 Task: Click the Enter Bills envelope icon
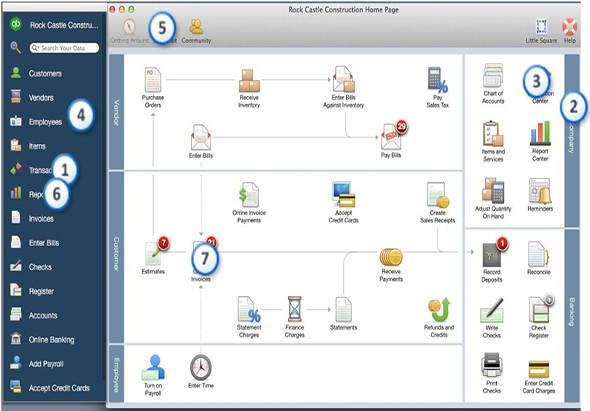click(201, 137)
